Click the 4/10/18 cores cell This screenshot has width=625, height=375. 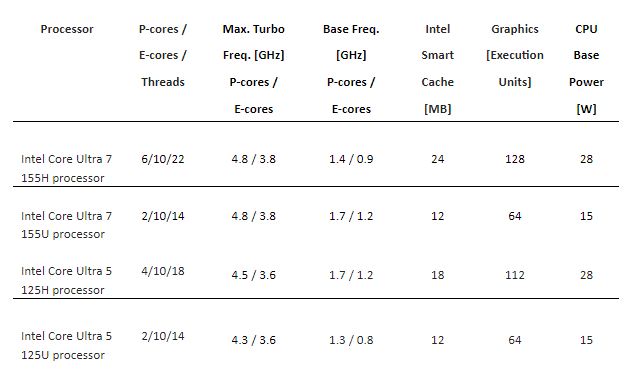coord(163,271)
